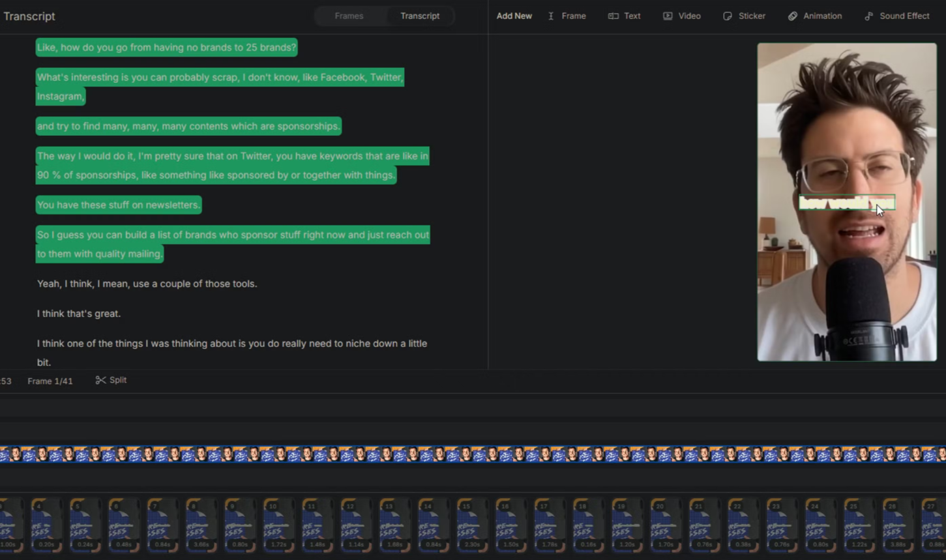Switch to the Frames tab
Viewport: 946px width, 560px height.
(349, 16)
